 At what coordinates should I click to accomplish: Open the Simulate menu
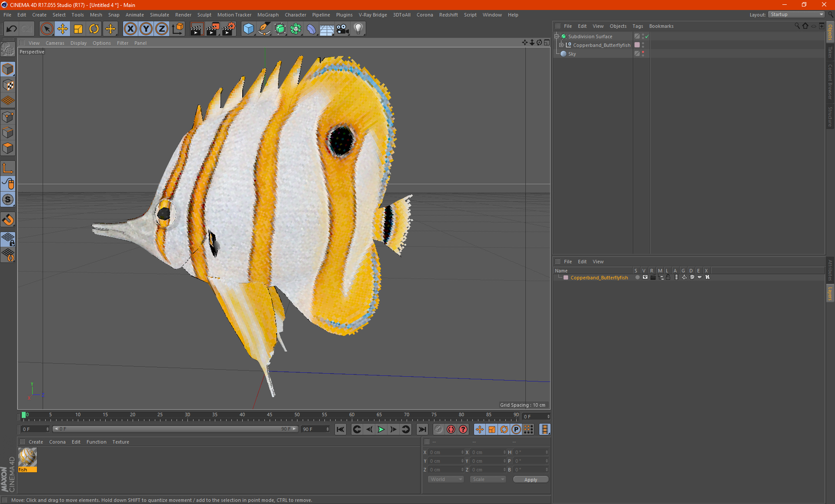(x=158, y=14)
